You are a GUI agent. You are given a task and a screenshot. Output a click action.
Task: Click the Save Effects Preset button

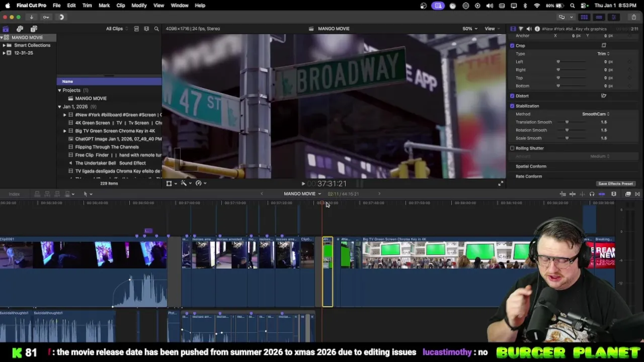tap(615, 184)
